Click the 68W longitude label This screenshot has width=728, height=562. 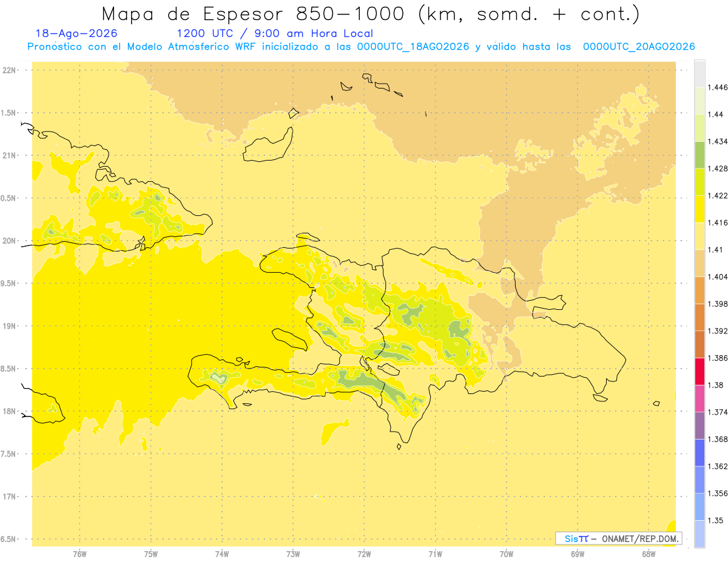pyautogui.click(x=649, y=554)
